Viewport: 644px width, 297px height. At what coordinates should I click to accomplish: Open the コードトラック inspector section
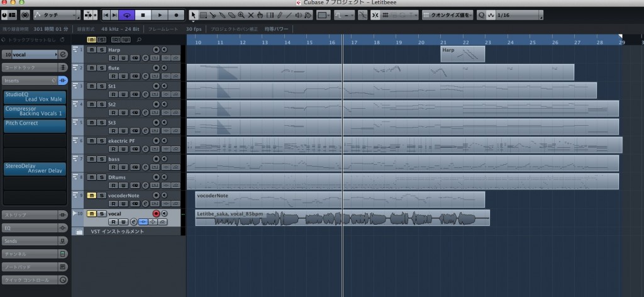pyautogui.click(x=29, y=67)
